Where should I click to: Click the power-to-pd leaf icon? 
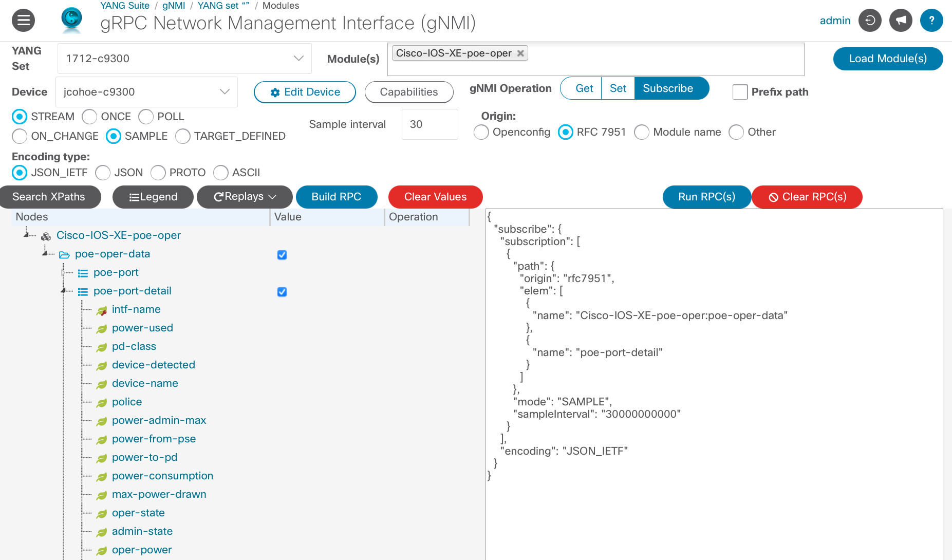[102, 458]
